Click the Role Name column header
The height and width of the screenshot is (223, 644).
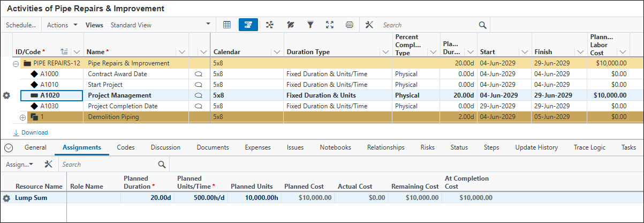(x=87, y=187)
